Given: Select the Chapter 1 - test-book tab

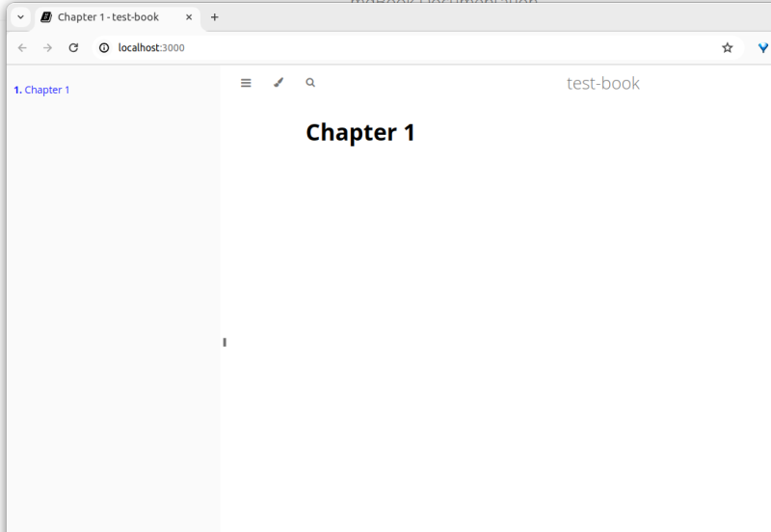Looking at the screenshot, I should pos(117,17).
